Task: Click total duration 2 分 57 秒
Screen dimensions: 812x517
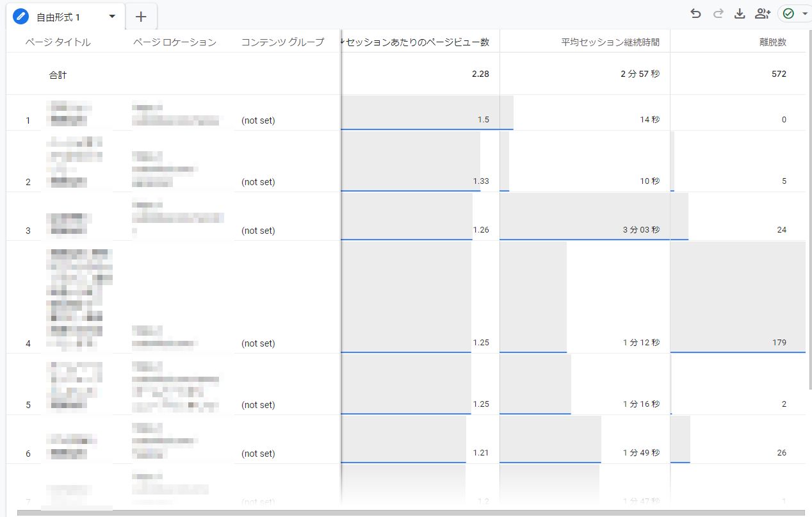Action: (640, 74)
